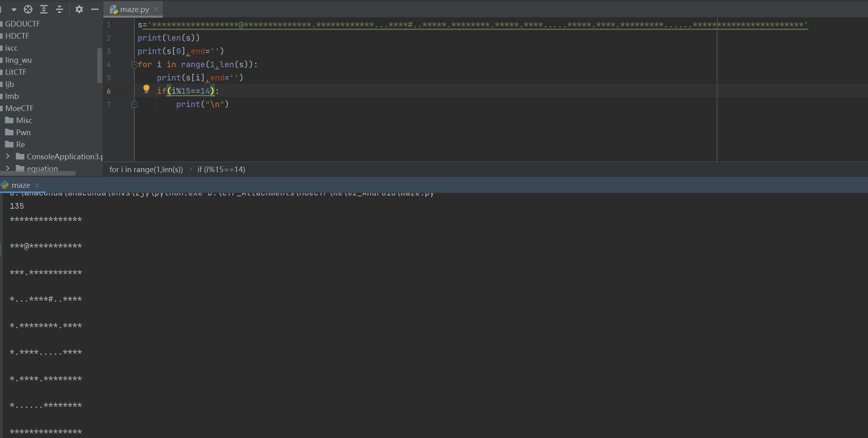Click breadcrumb 'for i in range(1,len(s))'
This screenshot has width=868, height=438.
[x=146, y=169]
